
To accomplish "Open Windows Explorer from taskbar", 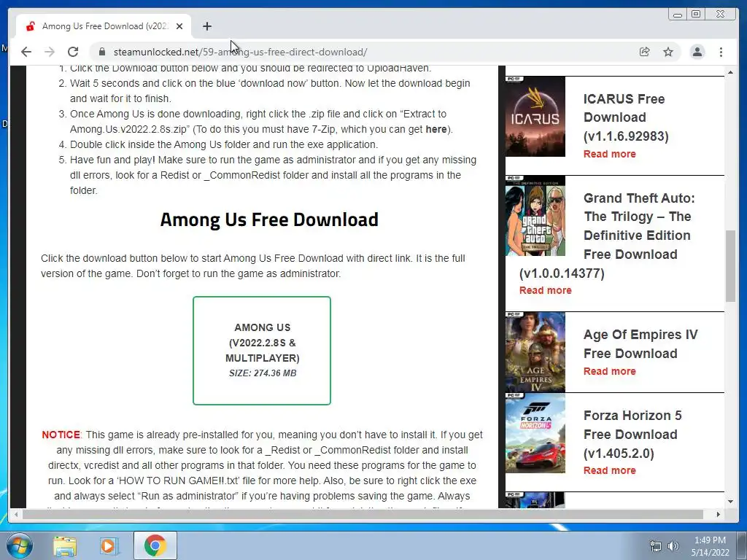I will tap(64, 545).
